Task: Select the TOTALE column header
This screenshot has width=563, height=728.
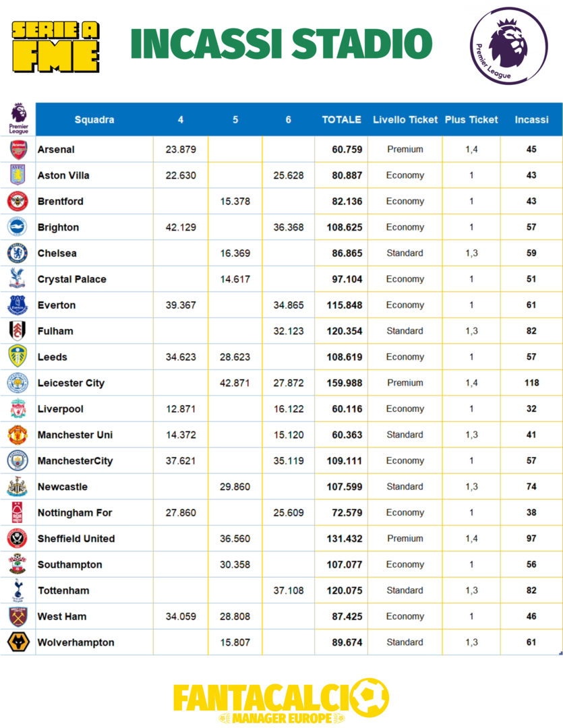Action: (x=341, y=120)
